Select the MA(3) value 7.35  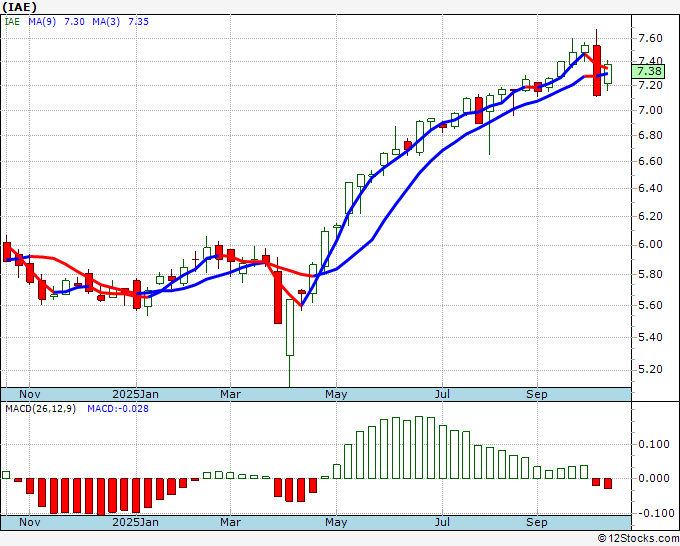[138, 21]
